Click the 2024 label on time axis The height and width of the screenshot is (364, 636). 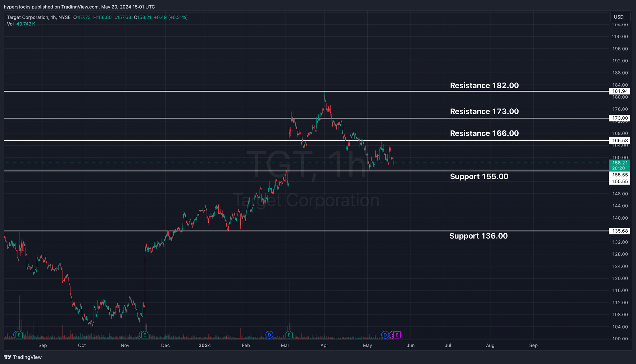(205, 345)
